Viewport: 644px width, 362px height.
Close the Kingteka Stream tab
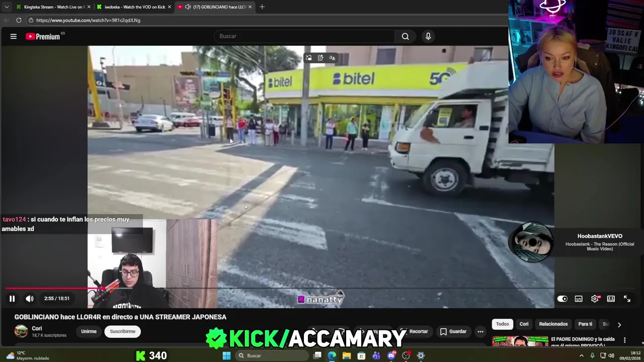coord(89,7)
